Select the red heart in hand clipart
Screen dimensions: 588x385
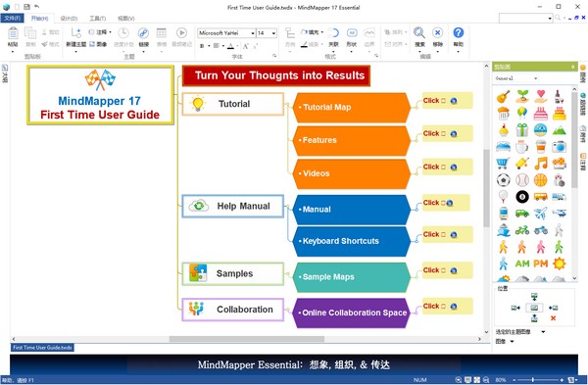(x=540, y=96)
